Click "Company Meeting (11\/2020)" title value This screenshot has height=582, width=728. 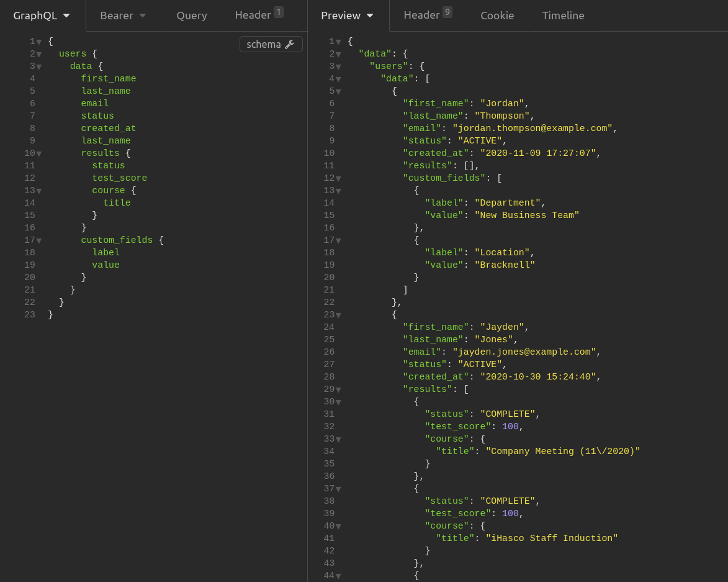click(563, 451)
